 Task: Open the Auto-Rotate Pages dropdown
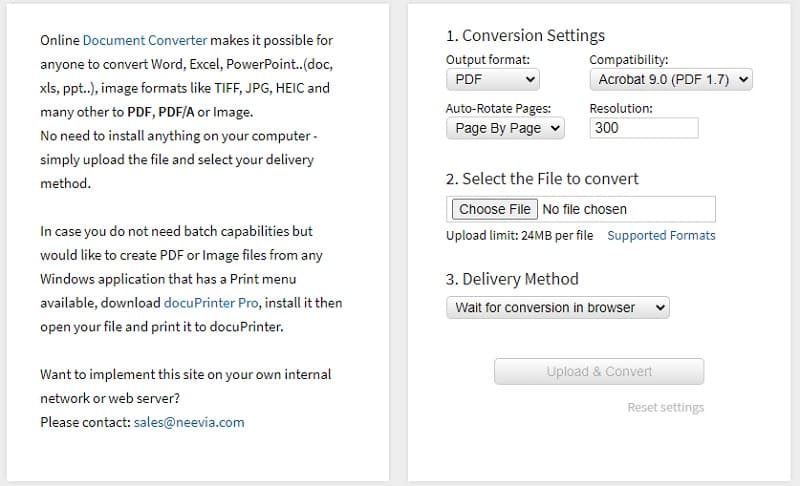(x=505, y=128)
